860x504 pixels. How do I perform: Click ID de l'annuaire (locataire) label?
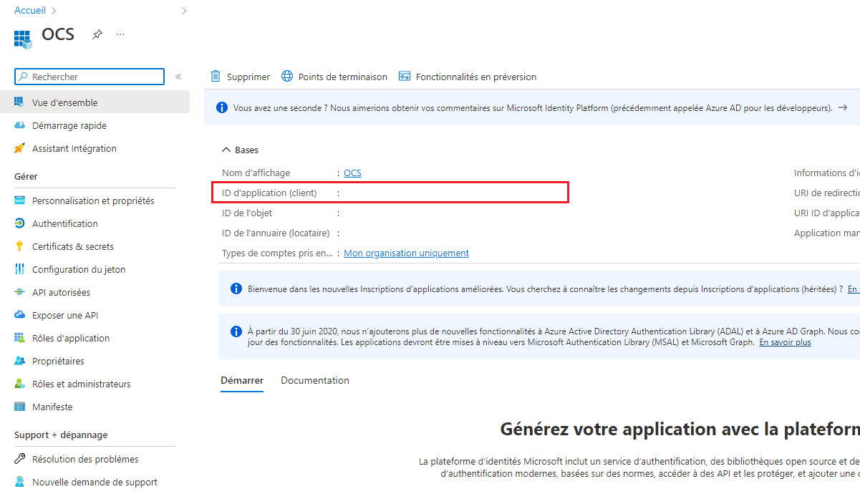click(276, 233)
